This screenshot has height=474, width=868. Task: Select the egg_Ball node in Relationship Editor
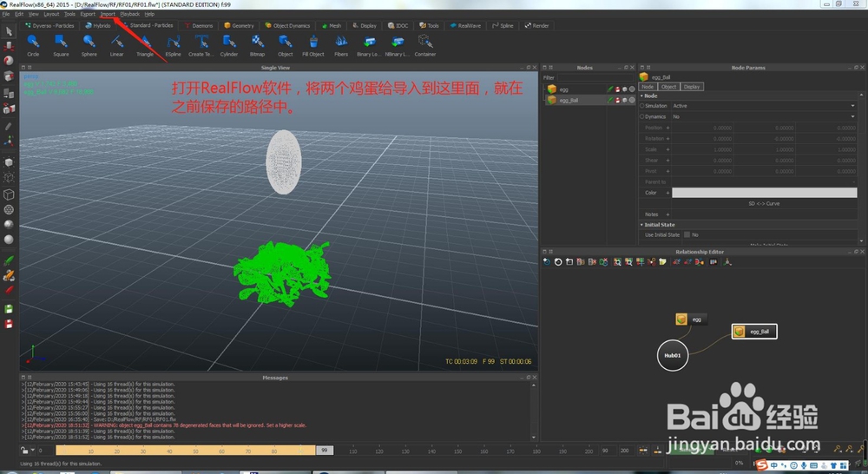pyautogui.click(x=754, y=332)
